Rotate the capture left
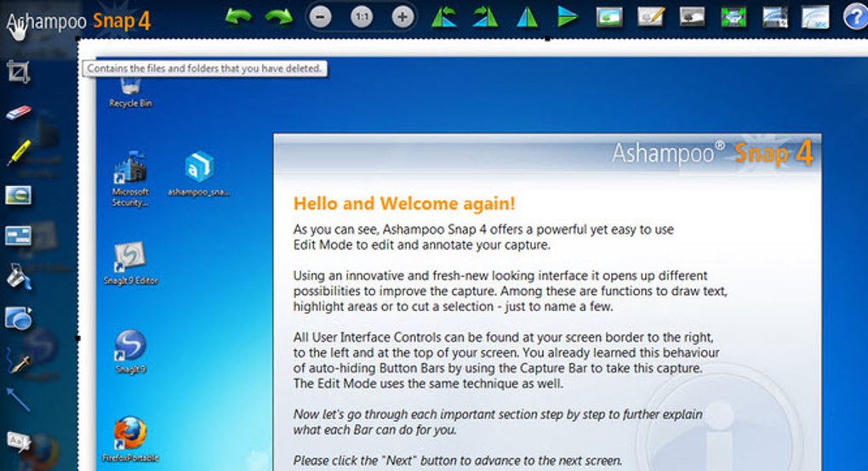868x471 pixels. (444, 17)
